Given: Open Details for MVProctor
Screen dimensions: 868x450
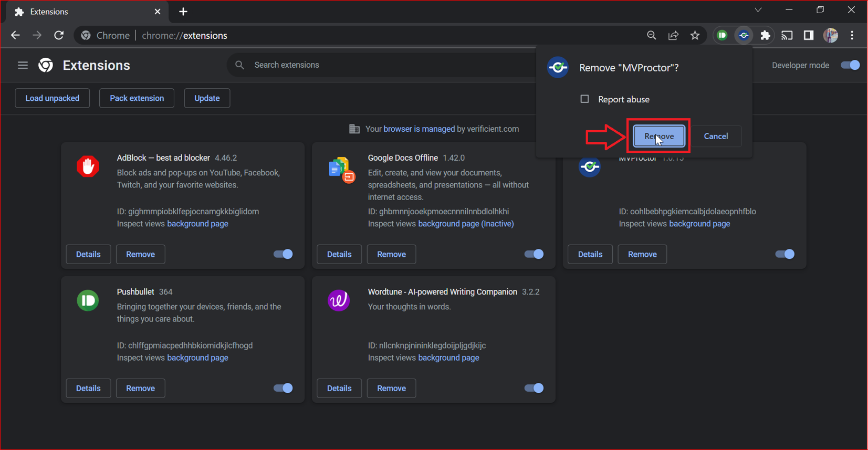Looking at the screenshot, I should point(590,254).
